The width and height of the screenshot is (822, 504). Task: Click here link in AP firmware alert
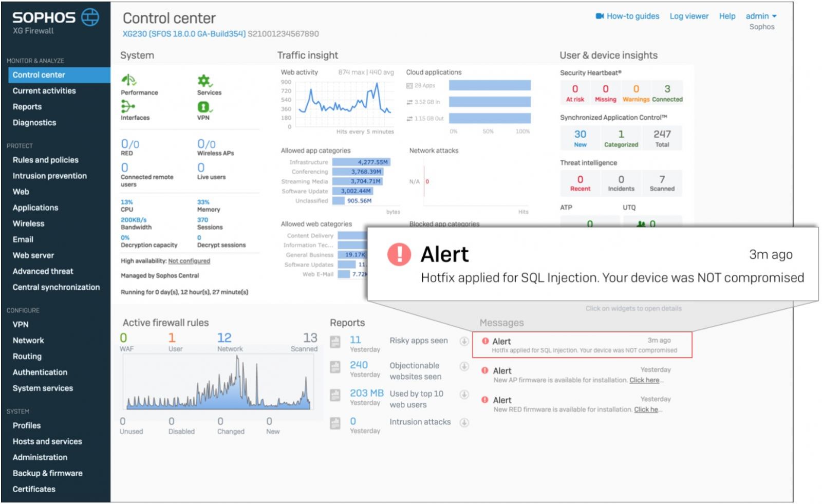[644, 380]
